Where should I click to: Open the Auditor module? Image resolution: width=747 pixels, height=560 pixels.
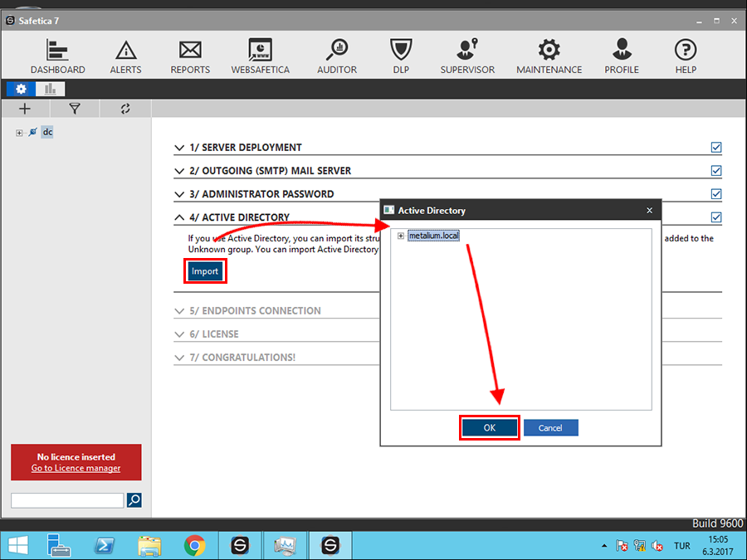coord(337,56)
